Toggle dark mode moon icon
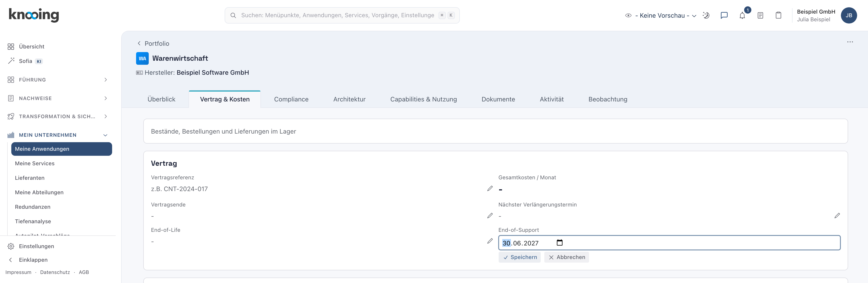The width and height of the screenshot is (868, 283). (706, 16)
